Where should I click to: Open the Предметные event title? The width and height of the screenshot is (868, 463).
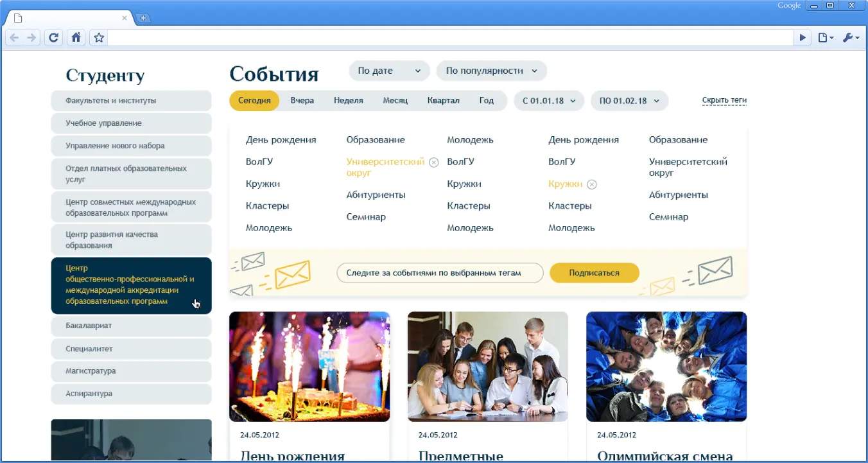coord(461,456)
